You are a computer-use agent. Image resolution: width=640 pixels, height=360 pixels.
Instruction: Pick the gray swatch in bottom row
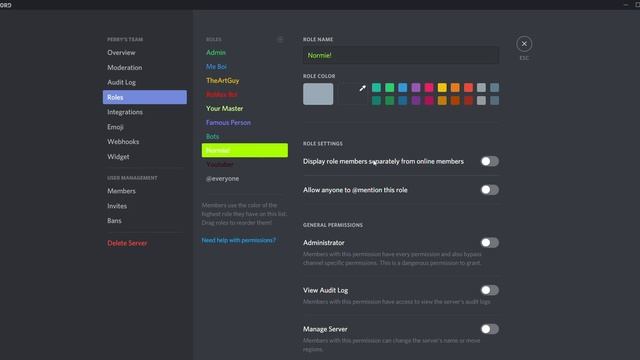click(481, 100)
